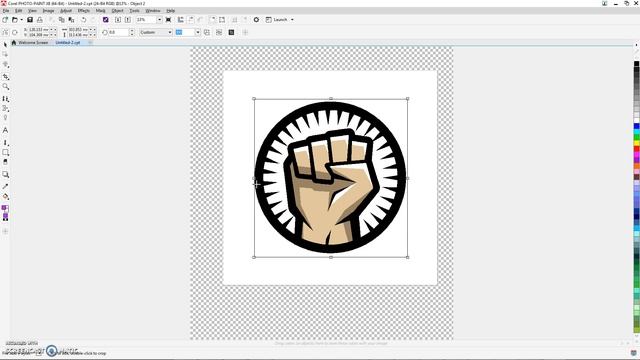Expand the Open file dropdown arrow
Image resolution: width=640 pixels, height=360 pixels.
(21, 20)
